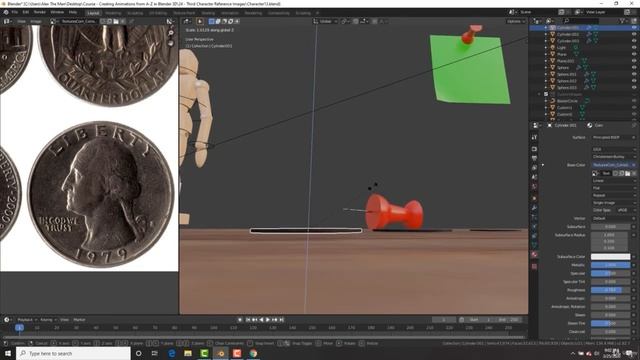640x360 pixels.
Task: Click the Windows taskbar search box
Action: click(x=73, y=353)
